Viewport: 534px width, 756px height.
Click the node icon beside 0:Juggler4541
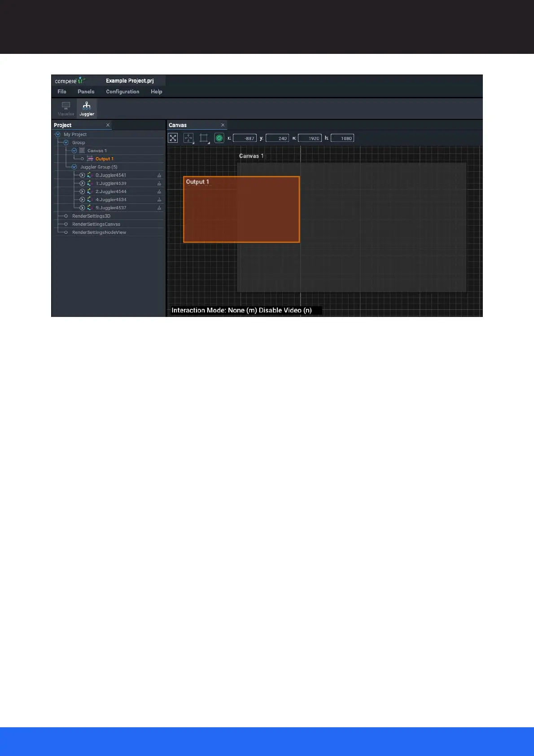click(x=90, y=175)
